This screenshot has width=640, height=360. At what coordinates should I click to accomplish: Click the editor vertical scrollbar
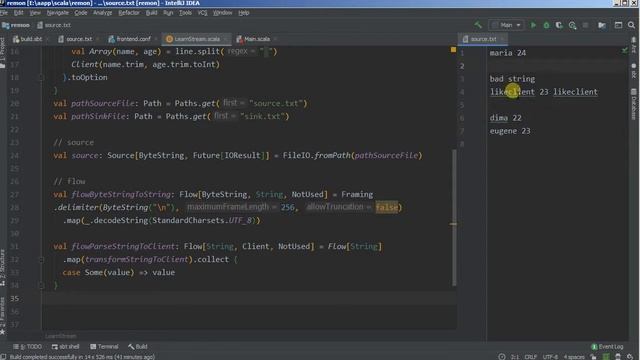click(x=454, y=218)
